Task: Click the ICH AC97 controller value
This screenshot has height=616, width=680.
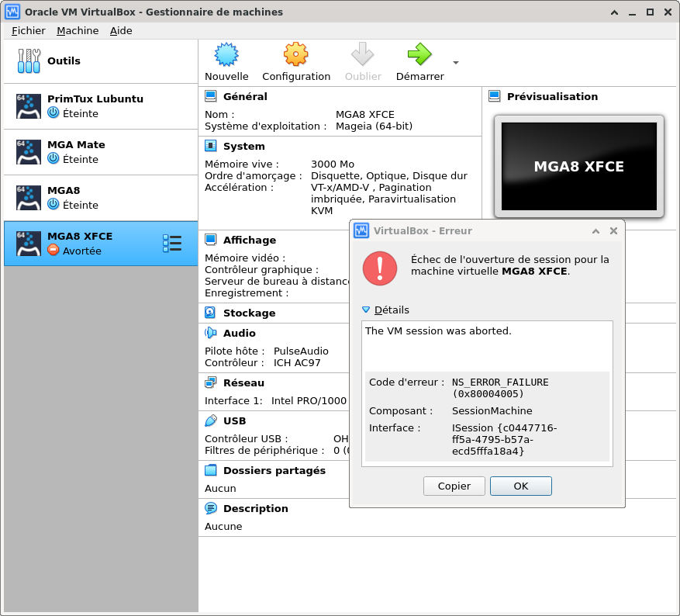Action: point(297,362)
